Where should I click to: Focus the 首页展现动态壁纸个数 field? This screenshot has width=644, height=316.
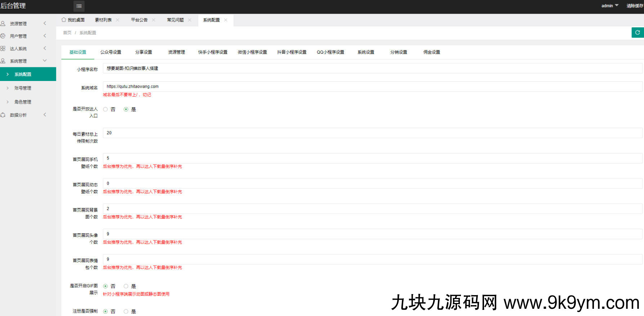coord(373,183)
